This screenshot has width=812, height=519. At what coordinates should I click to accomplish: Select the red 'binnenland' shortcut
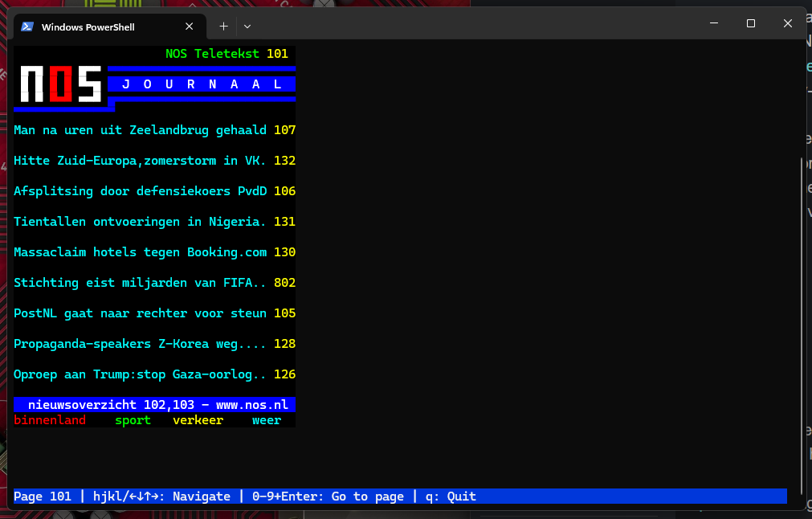pos(50,420)
